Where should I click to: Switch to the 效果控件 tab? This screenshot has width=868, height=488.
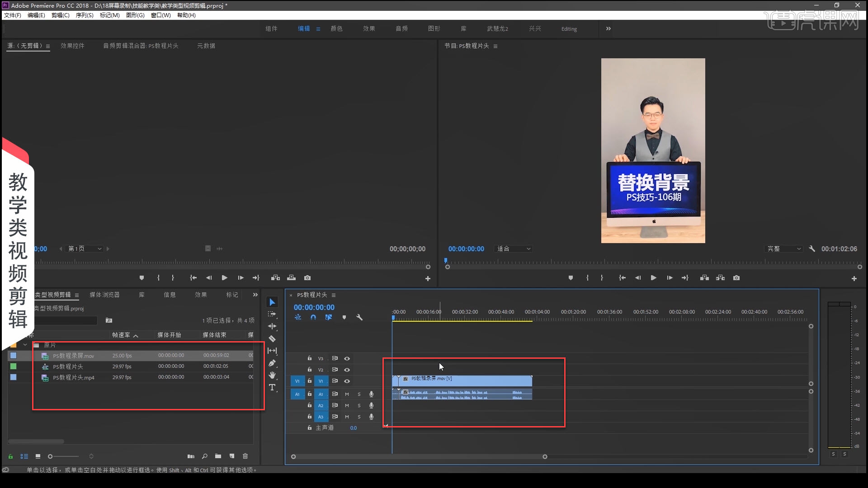coord(72,46)
